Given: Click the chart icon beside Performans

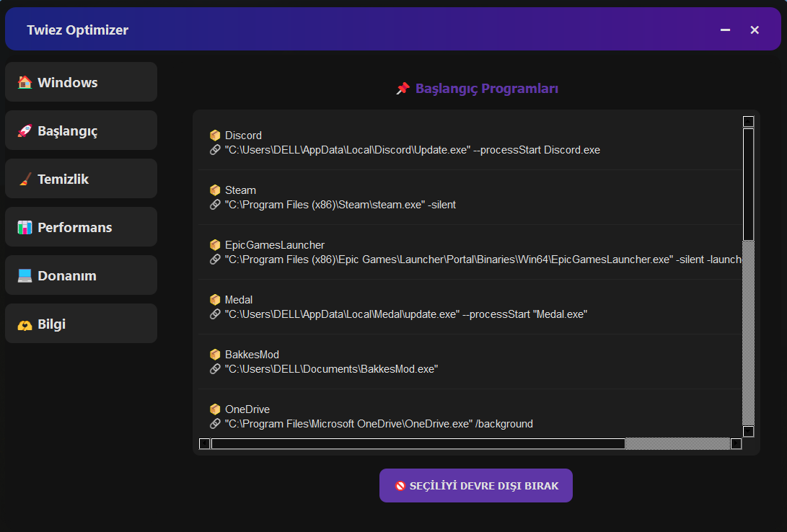Looking at the screenshot, I should [x=25, y=227].
